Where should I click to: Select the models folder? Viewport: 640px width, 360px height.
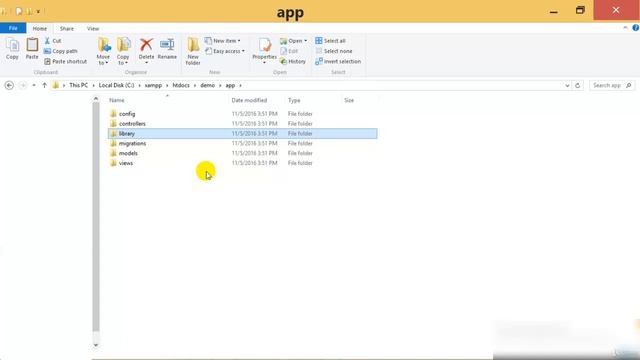(128, 153)
